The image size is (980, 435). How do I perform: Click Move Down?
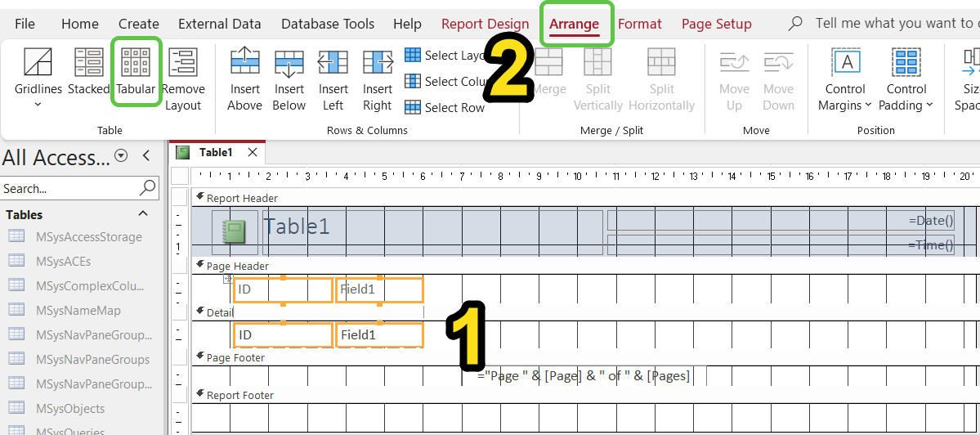point(778,78)
